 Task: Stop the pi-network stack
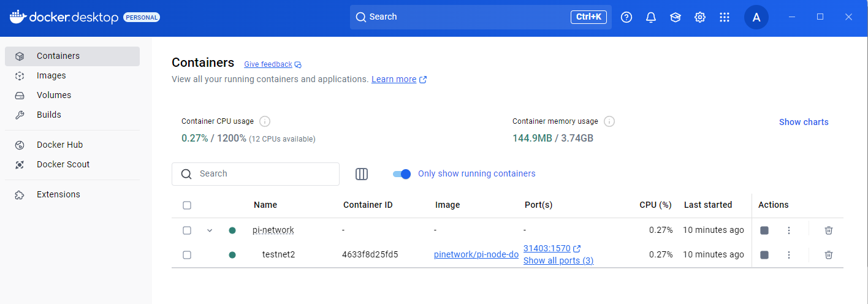(x=764, y=230)
